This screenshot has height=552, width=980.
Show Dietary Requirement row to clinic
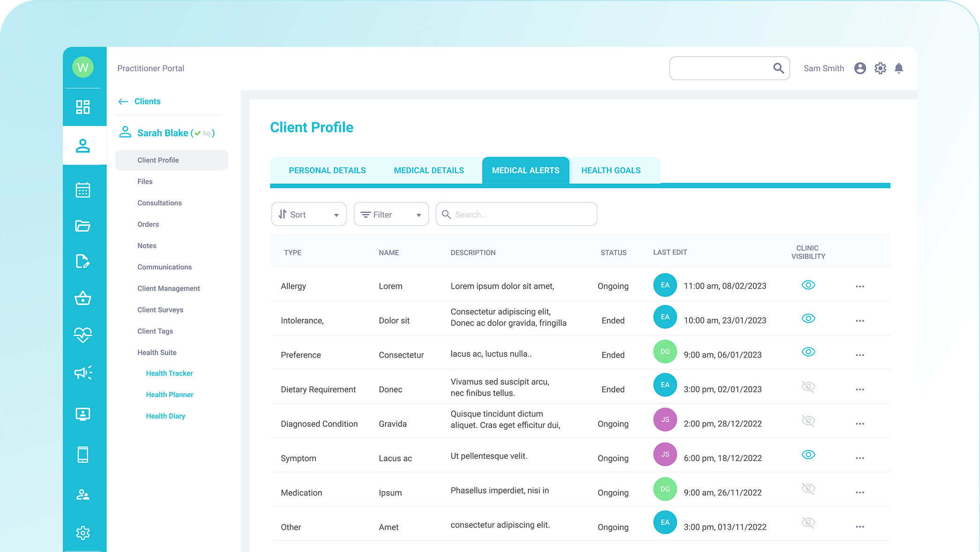[808, 387]
